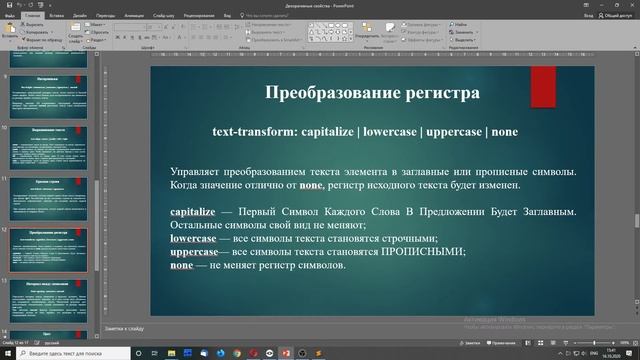Viewport: 640px width, 360px height.
Task: Open Chrome from the taskbar
Action: (237, 353)
